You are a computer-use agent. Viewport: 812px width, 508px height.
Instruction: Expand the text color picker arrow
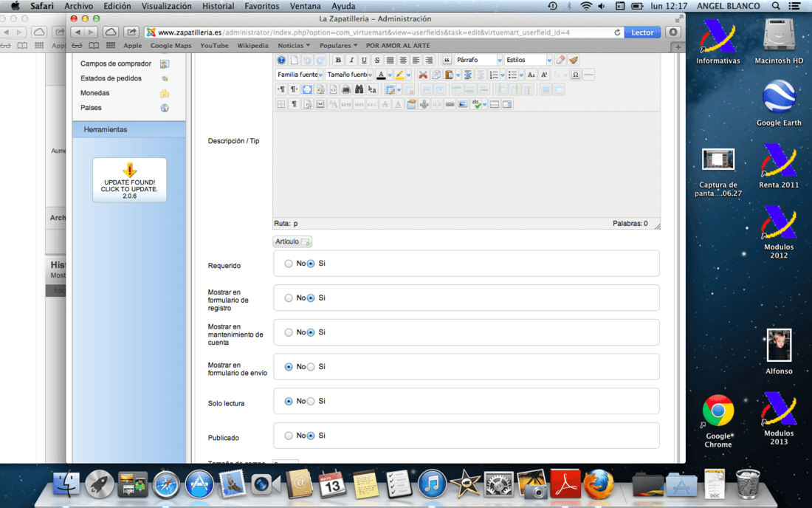390,75
